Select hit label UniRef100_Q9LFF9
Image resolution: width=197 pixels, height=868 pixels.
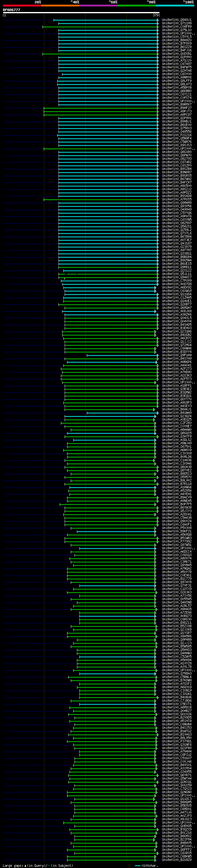(x=176, y=81)
